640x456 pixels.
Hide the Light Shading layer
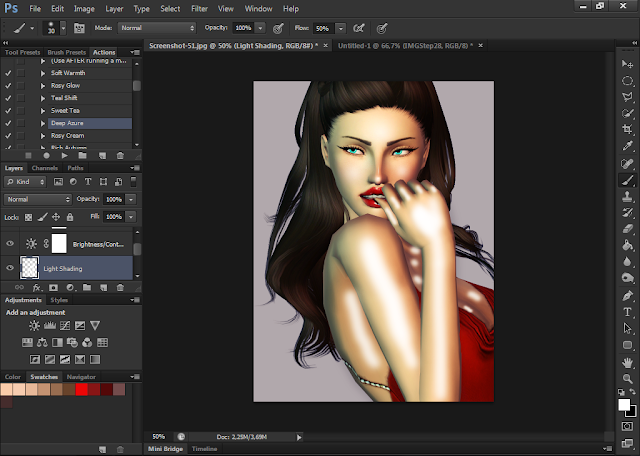click(x=11, y=268)
